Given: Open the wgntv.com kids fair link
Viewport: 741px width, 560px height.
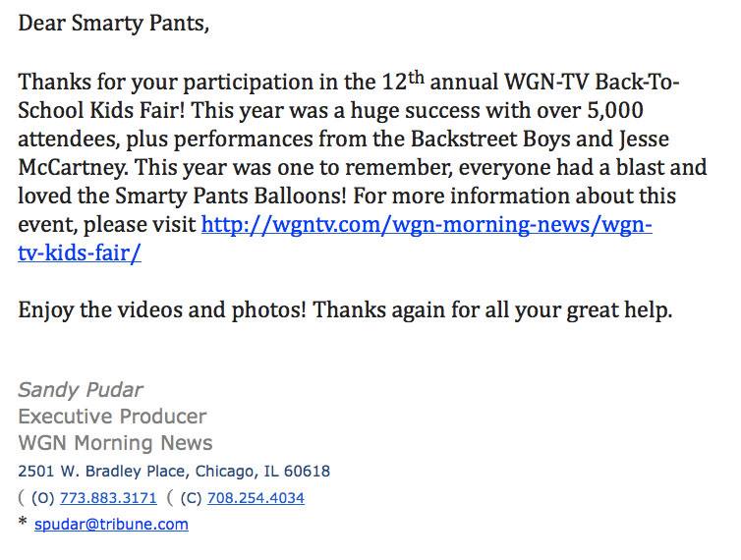Looking at the screenshot, I should (x=427, y=224).
